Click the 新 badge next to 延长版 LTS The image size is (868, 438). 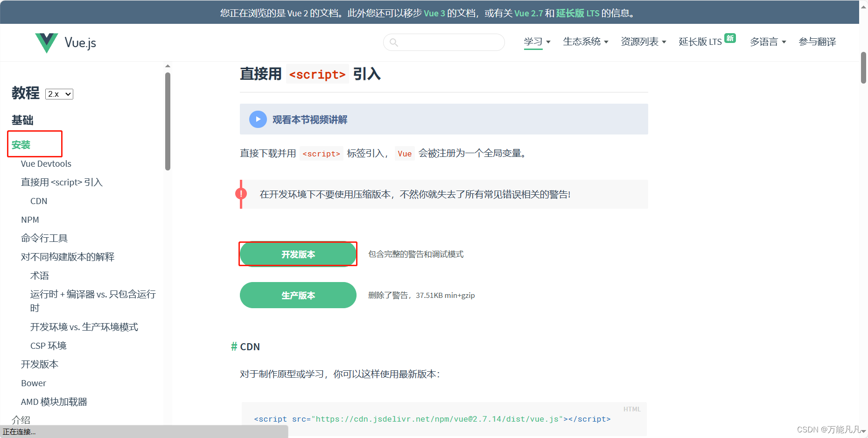point(730,37)
